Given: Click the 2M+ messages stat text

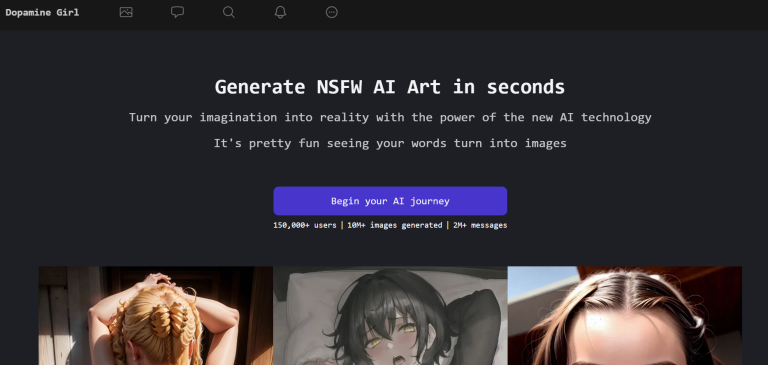Looking at the screenshot, I should pyautogui.click(x=480, y=225).
